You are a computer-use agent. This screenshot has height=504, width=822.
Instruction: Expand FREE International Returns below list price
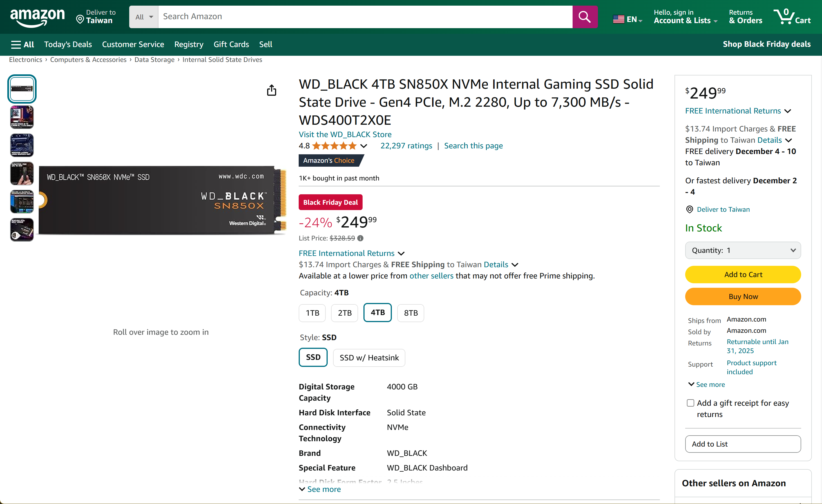352,253
